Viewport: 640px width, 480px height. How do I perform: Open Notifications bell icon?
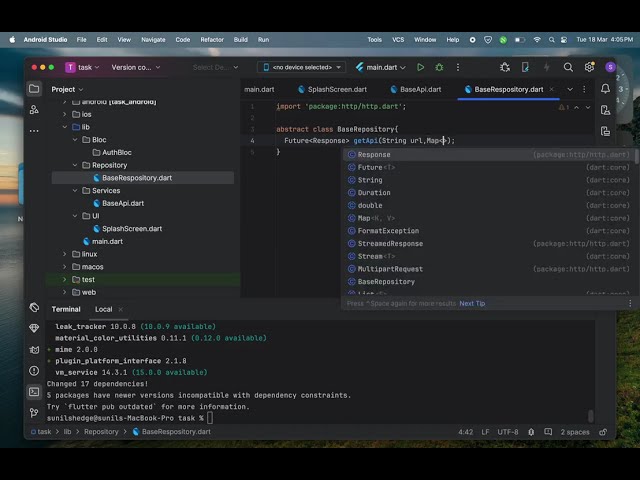point(605,89)
